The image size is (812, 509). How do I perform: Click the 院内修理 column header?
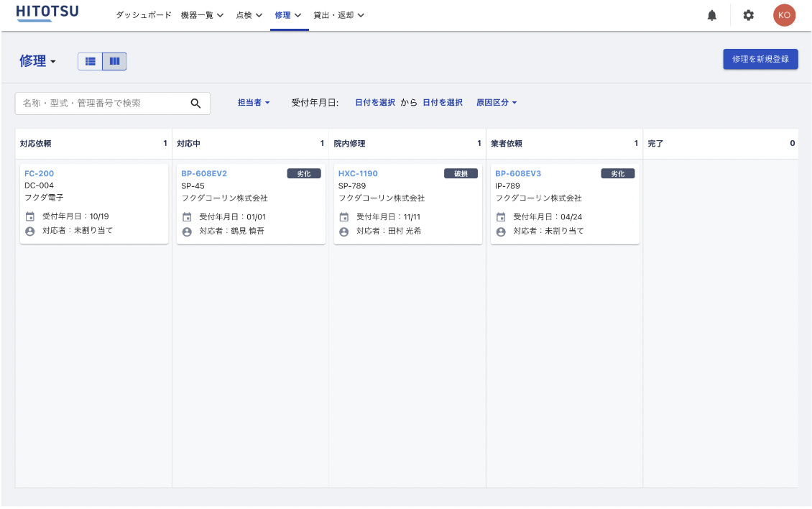coord(407,144)
